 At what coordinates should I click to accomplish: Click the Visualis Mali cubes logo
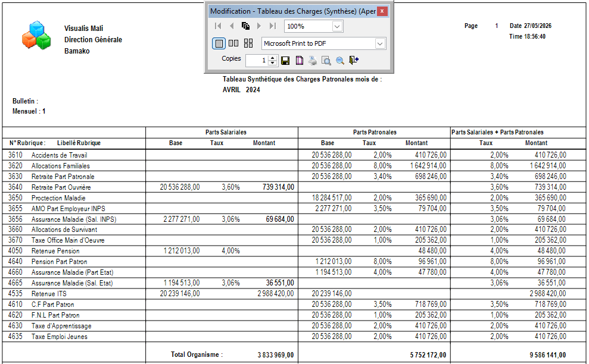click(36, 35)
